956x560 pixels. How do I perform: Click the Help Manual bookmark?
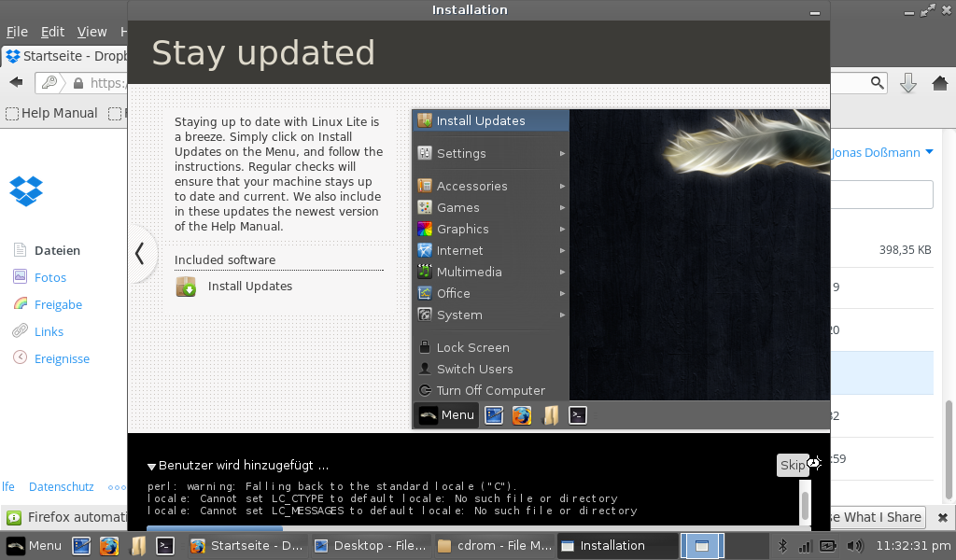[x=52, y=113]
